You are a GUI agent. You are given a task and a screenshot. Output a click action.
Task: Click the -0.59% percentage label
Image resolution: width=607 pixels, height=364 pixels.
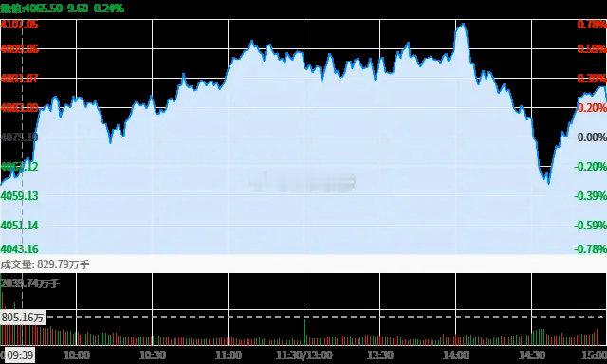590,226
